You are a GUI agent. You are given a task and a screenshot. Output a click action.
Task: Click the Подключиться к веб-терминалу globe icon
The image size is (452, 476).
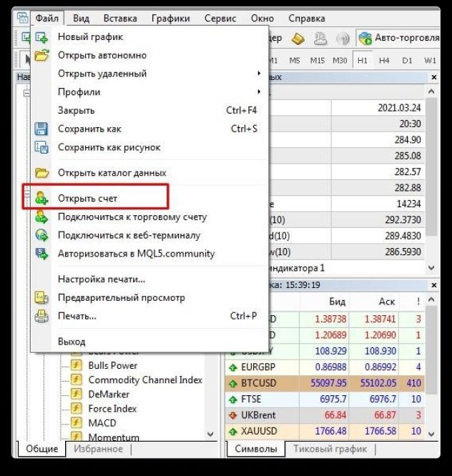(41, 235)
